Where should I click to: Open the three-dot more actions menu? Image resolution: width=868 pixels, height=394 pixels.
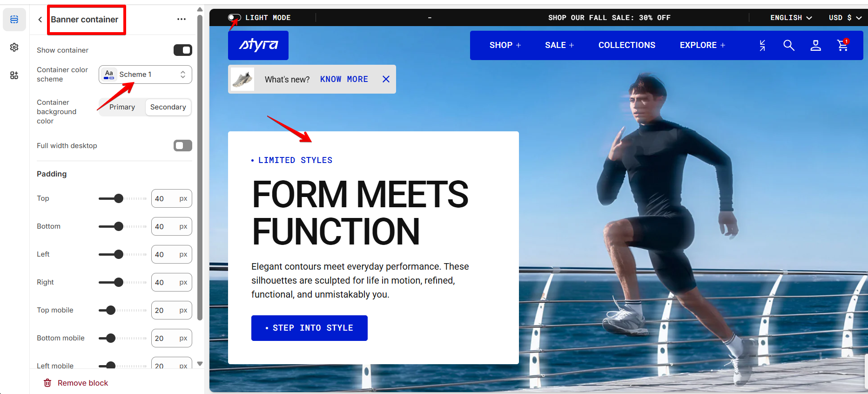click(182, 20)
